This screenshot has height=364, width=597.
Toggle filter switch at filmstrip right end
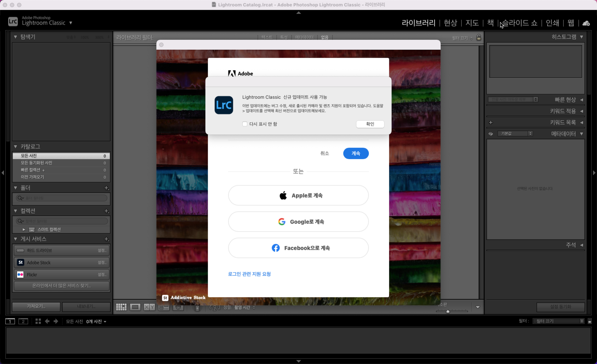point(590,321)
